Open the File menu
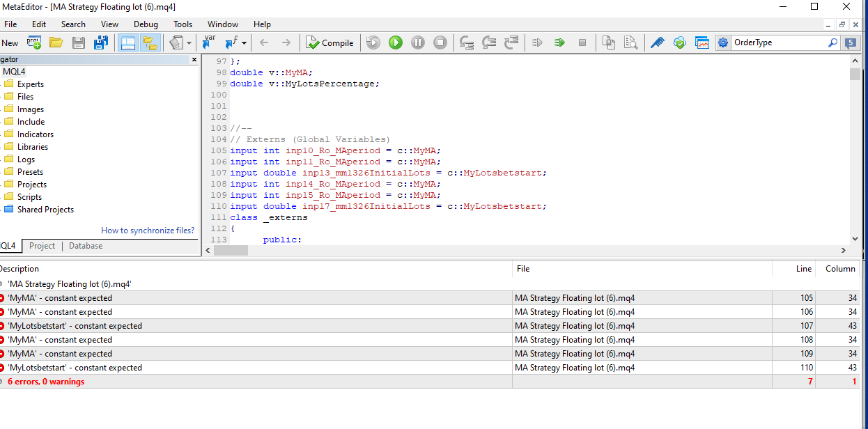Viewport: 868px width, 429px height. click(x=10, y=24)
